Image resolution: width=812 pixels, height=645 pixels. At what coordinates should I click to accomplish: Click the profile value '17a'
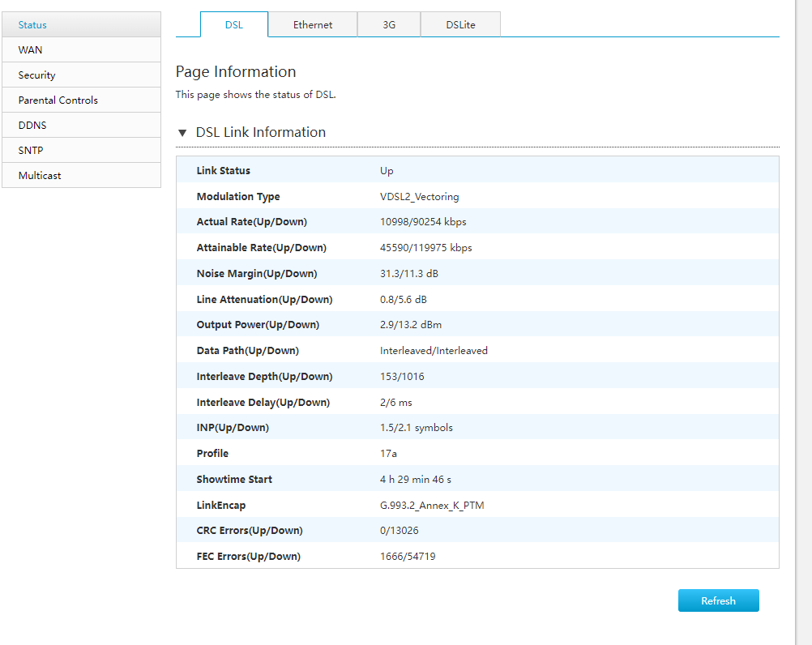[x=388, y=454]
